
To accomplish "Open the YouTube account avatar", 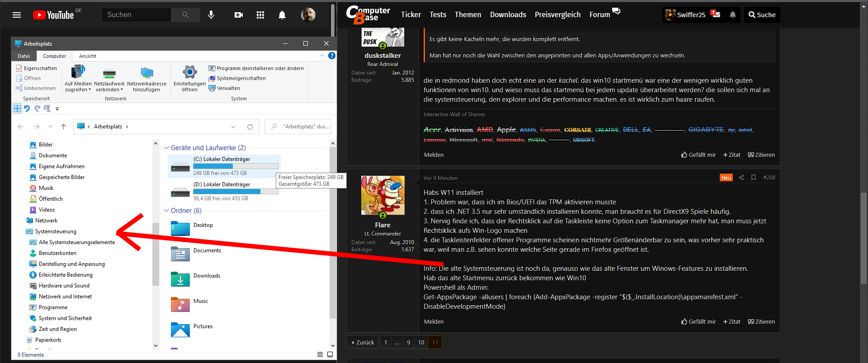I will (x=308, y=15).
